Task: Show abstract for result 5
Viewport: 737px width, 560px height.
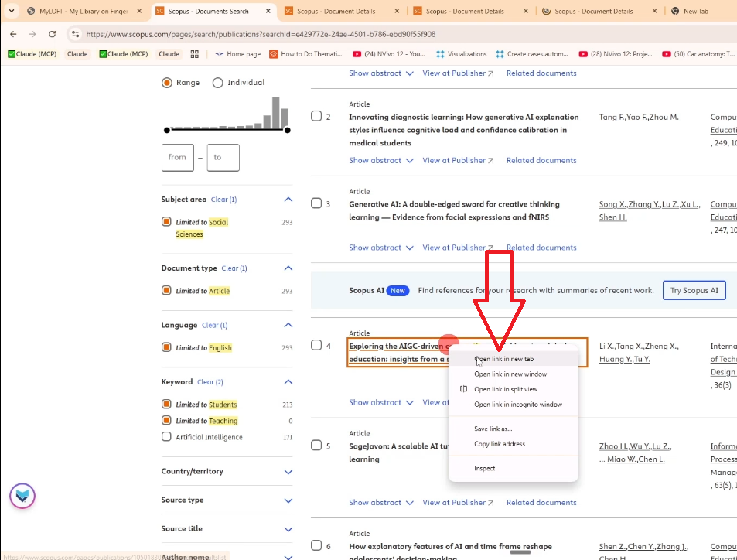Action: 380,502
